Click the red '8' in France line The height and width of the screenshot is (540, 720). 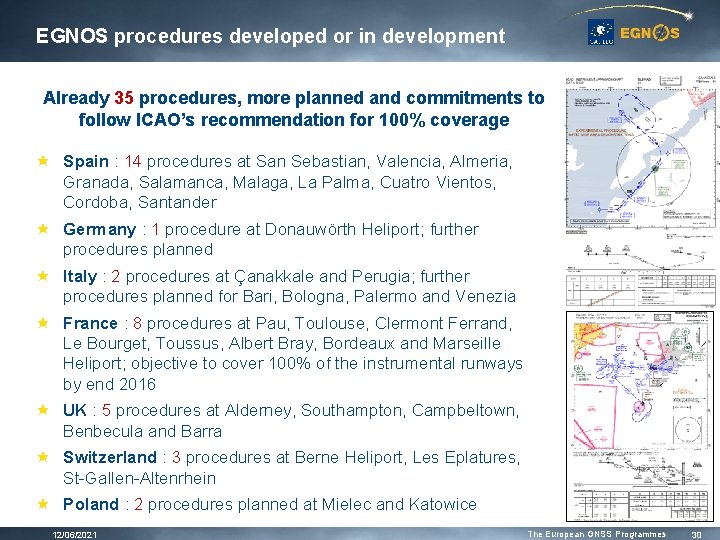(x=137, y=323)
